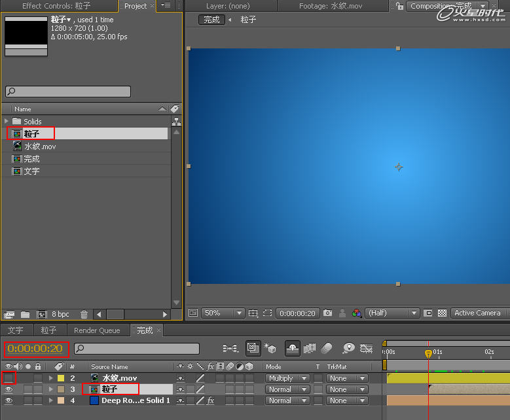Viewport: 510px width, 420px height.
Task: Enable the motion blur switch in timeline
Action: point(327,349)
